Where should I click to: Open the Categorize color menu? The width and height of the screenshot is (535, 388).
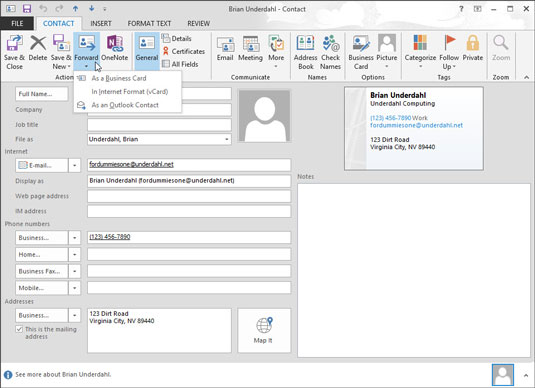pos(420,51)
